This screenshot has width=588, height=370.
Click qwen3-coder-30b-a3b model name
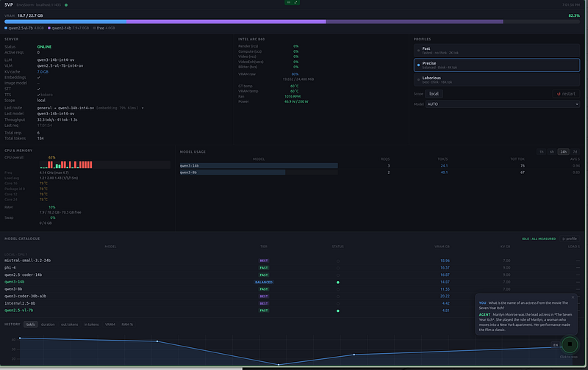[x=25, y=297]
